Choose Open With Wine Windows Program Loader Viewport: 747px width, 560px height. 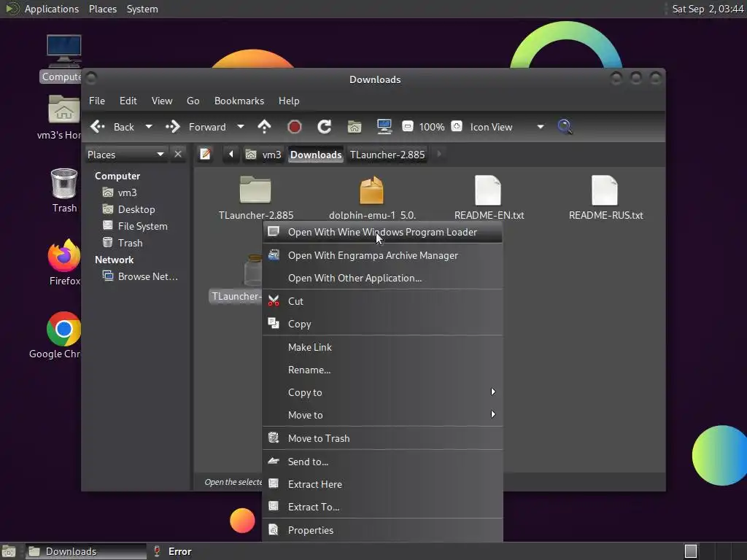[x=382, y=232]
